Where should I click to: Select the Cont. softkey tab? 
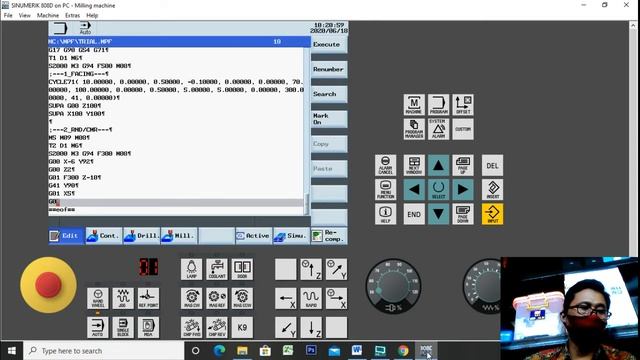pos(104,236)
